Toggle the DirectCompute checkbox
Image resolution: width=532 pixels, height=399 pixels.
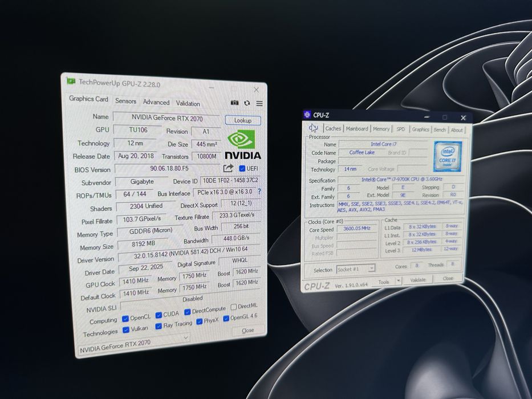tap(187, 311)
